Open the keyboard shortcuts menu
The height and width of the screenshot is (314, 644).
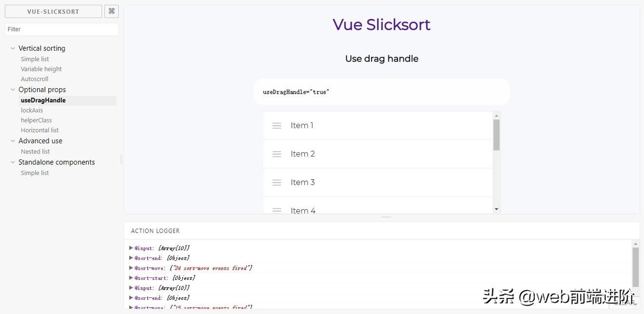pyautogui.click(x=111, y=11)
